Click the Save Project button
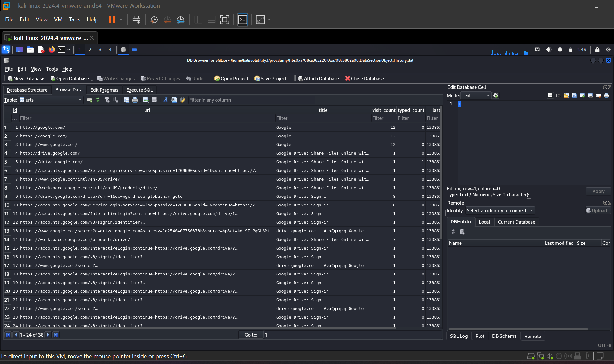The height and width of the screenshot is (364, 614). point(271,79)
